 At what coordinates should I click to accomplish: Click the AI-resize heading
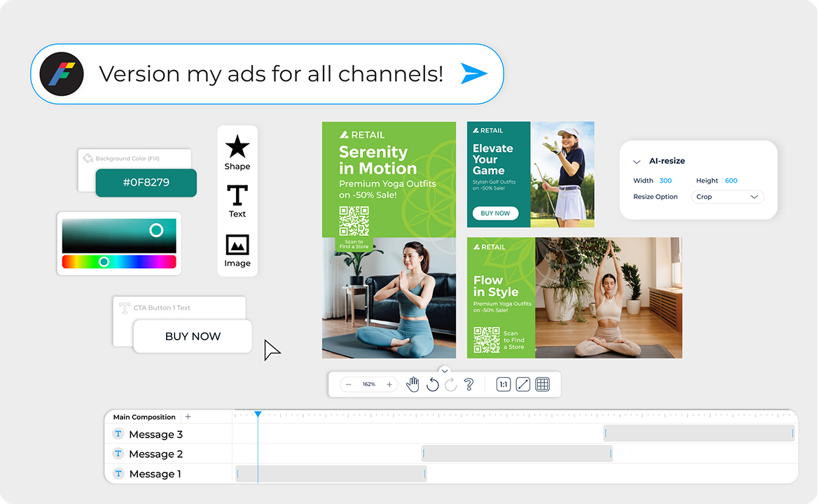click(x=667, y=161)
